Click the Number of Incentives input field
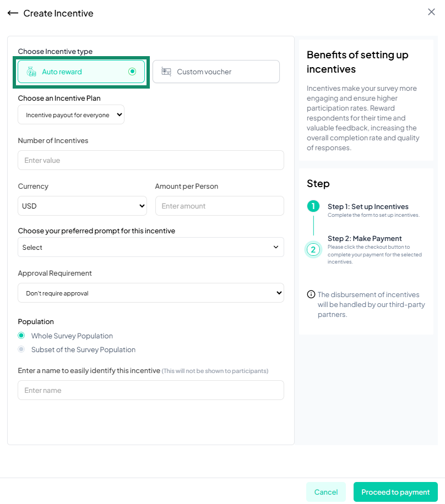 [x=151, y=160]
